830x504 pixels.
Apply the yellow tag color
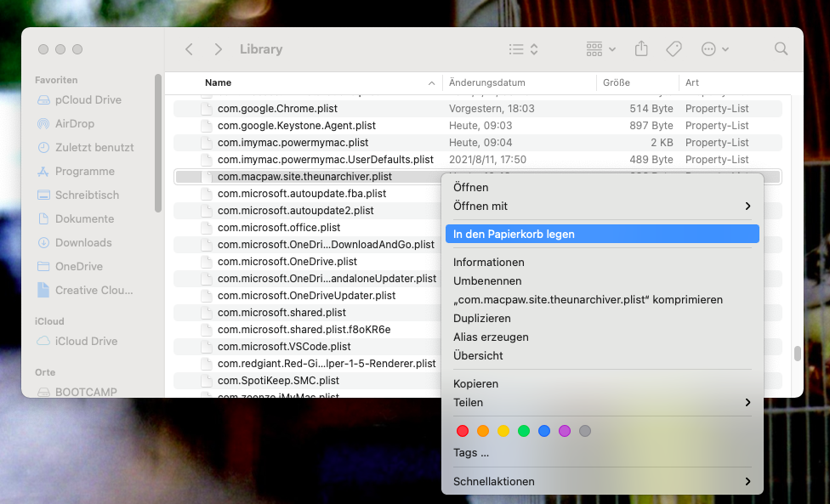(x=503, y=431)
